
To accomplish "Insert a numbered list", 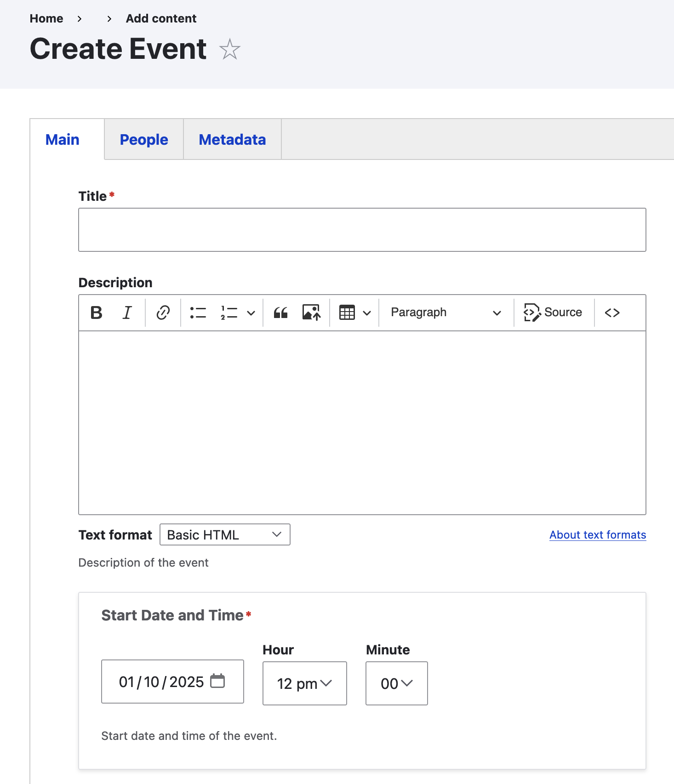I will tap(229, 312).
